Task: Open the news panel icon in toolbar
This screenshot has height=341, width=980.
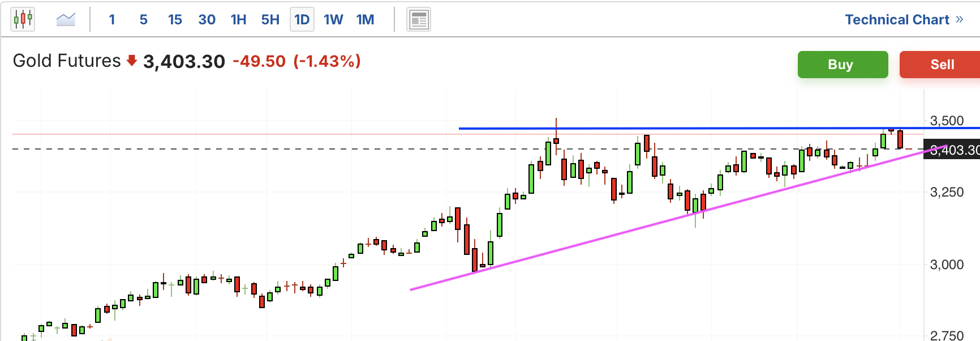Action: pos(419,20)
